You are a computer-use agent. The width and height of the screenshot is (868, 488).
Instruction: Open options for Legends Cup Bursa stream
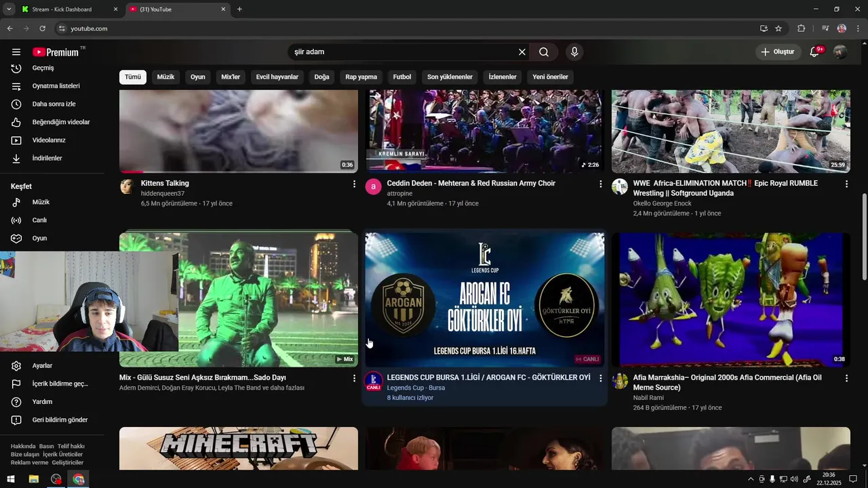600,378
